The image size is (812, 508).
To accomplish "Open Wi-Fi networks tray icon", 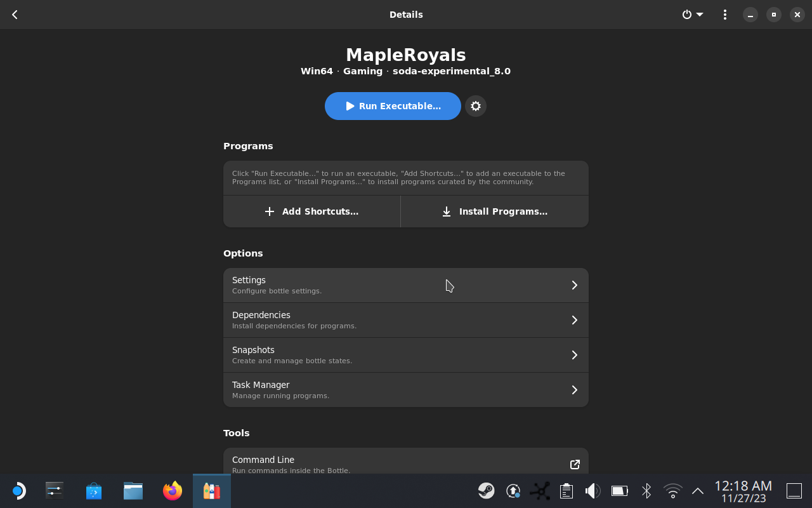I will (672, 491).
